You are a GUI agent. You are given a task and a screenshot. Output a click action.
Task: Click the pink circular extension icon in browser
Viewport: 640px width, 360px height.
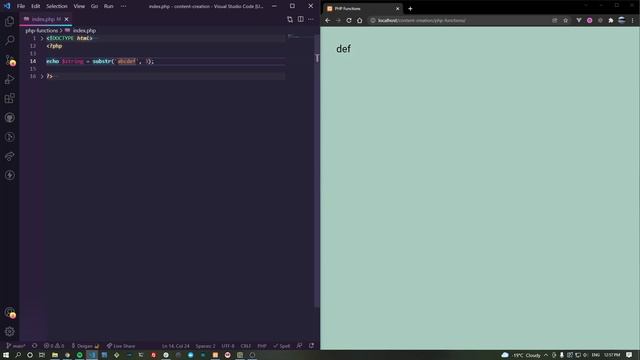click(x=589, y=20)
